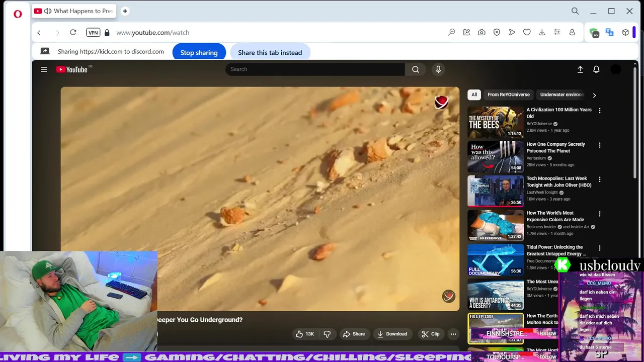The height and width of the screenshot is (362, 644).
Task: Click the Clip button
Action: tap(431, 334)
